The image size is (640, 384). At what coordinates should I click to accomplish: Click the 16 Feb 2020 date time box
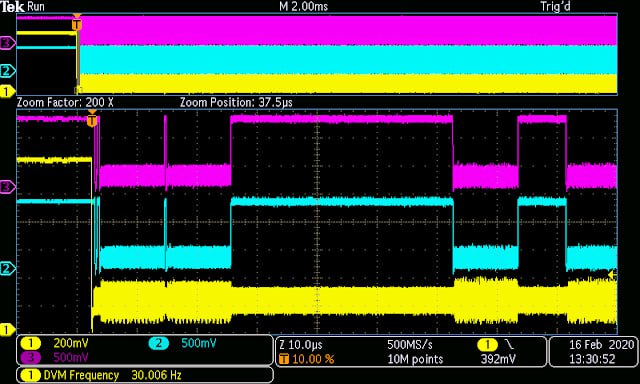coord(593,351)
